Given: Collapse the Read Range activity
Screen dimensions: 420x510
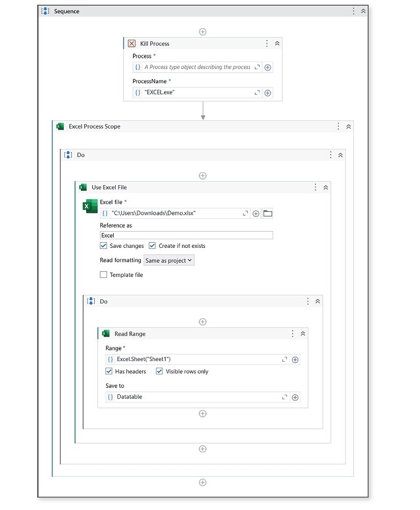Looking at the screenshot, I should point(303,334).
